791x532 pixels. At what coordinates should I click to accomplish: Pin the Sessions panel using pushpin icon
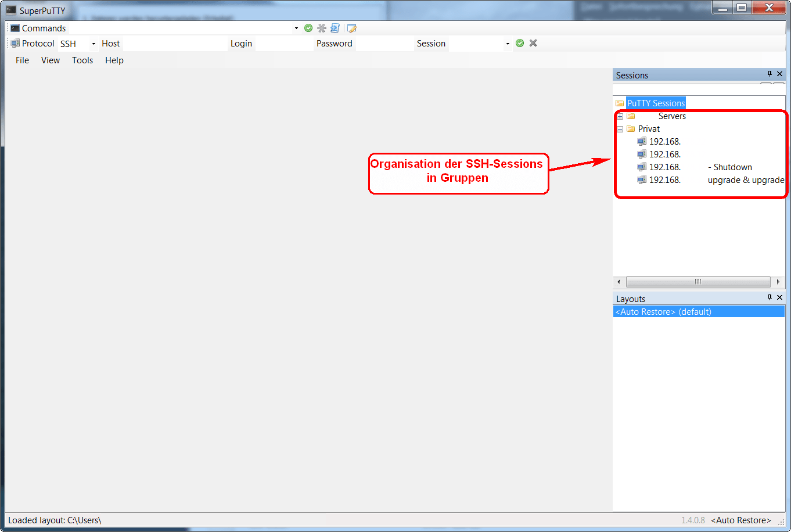770,74
